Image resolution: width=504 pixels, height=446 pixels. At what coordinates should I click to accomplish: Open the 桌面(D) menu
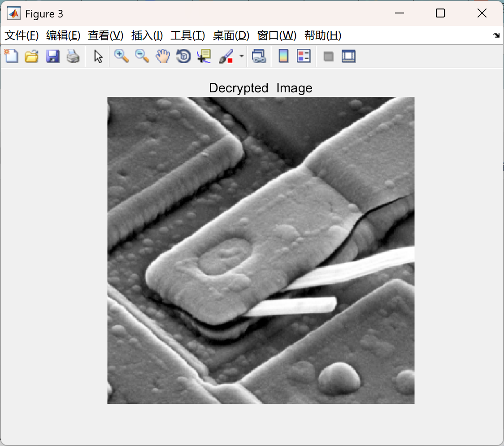click(x=231, y=35)
